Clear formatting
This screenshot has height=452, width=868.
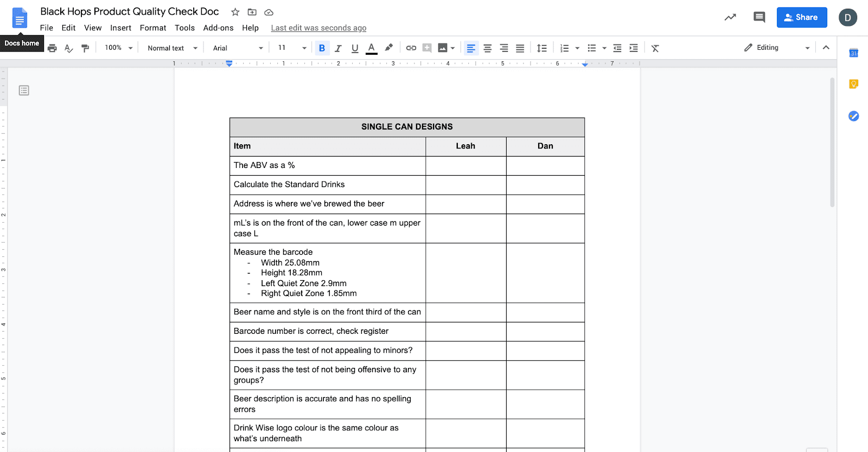pos(655,48)
